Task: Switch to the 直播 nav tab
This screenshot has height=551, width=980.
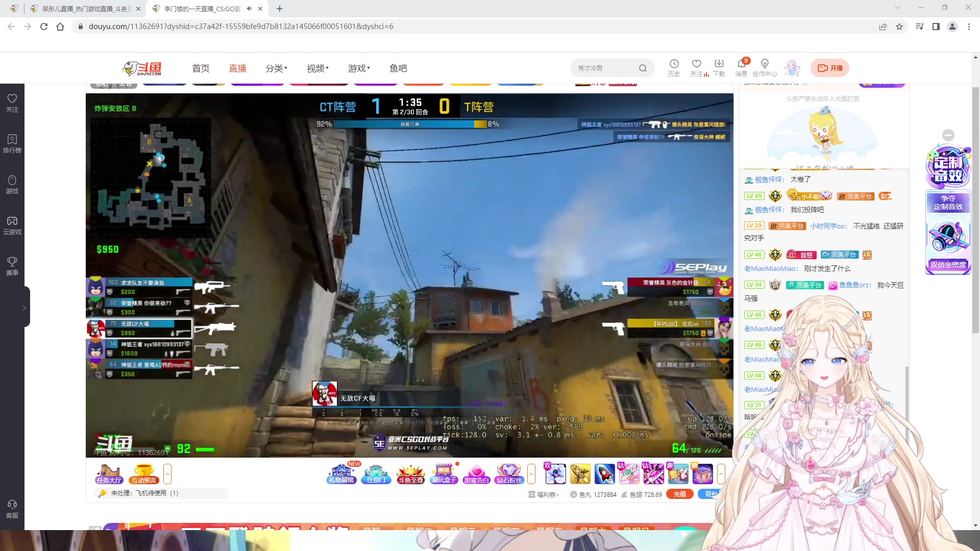Action: click(237, 68)
